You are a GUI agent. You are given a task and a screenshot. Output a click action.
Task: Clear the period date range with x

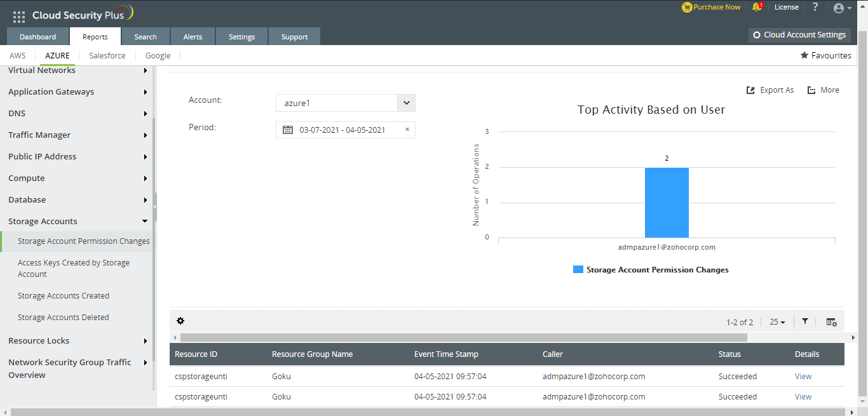[407, 130]
